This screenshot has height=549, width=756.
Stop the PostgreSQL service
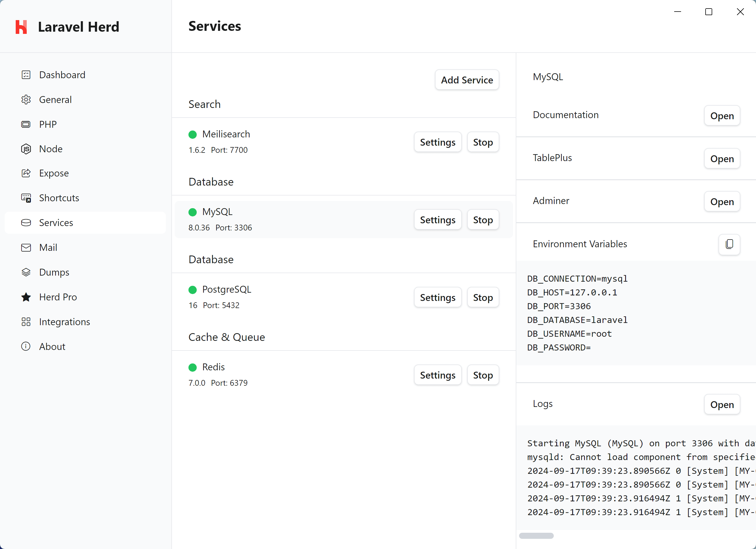(482, 297)
